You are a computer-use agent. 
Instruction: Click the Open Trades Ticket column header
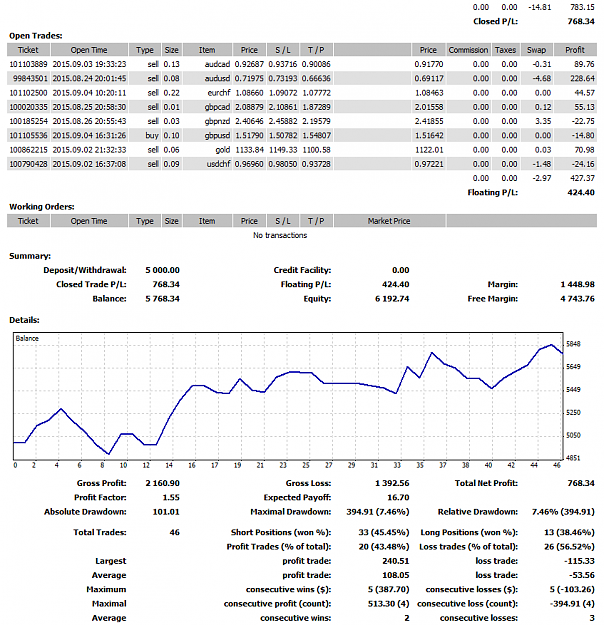click(x=28, y=50)
